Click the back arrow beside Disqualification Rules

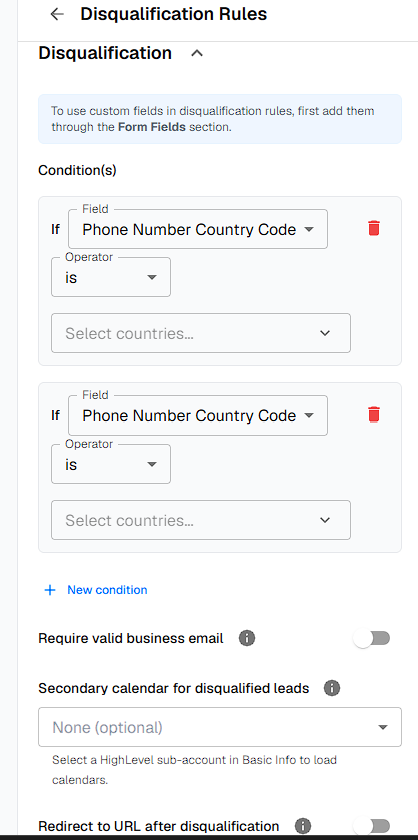pyautogui.click(x=57, y=14)
